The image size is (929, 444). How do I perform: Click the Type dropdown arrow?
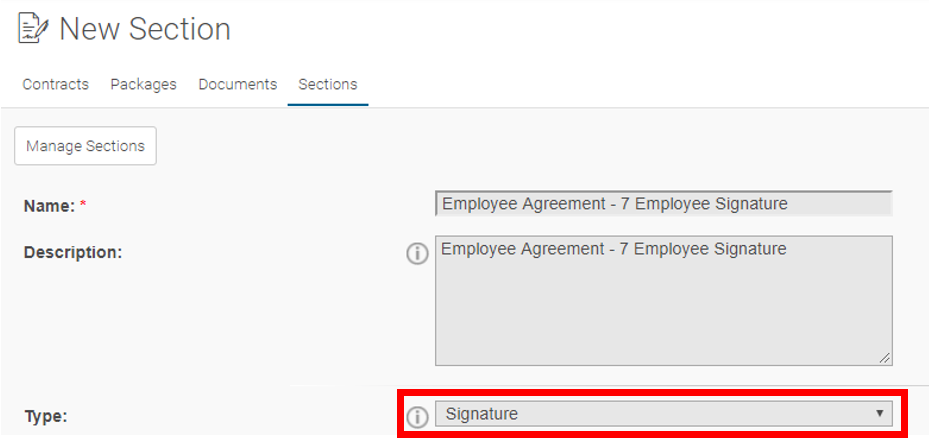(880, 413)
